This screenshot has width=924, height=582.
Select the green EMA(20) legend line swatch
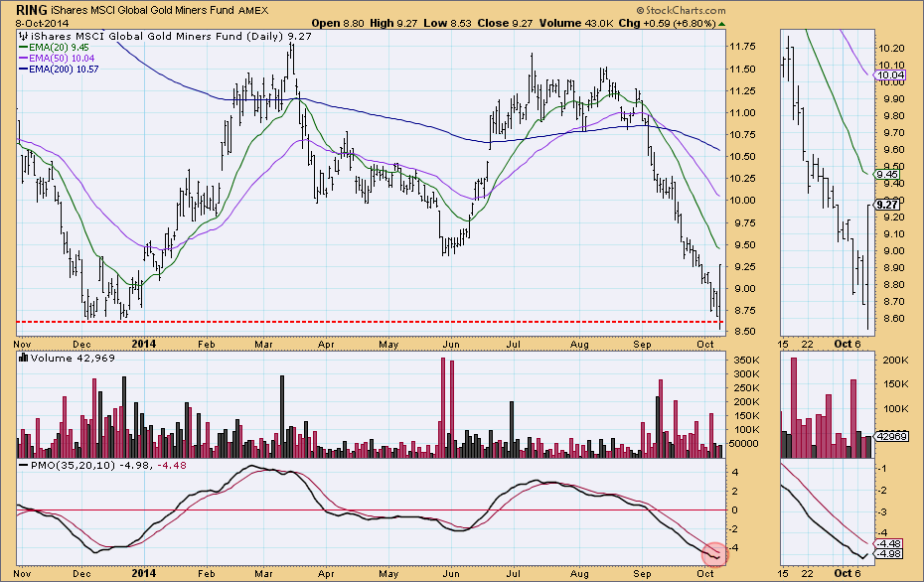click(x=24, y=47)
